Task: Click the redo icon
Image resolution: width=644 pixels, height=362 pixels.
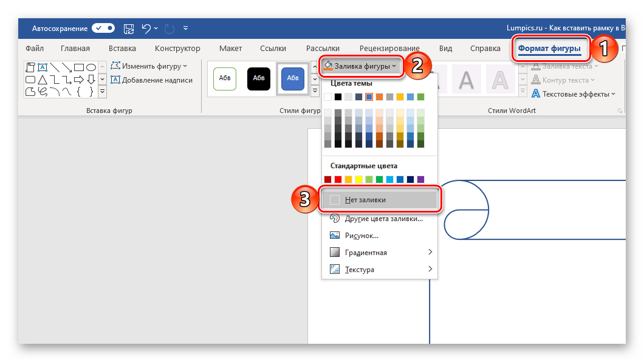Action: [x=170, y=29]
